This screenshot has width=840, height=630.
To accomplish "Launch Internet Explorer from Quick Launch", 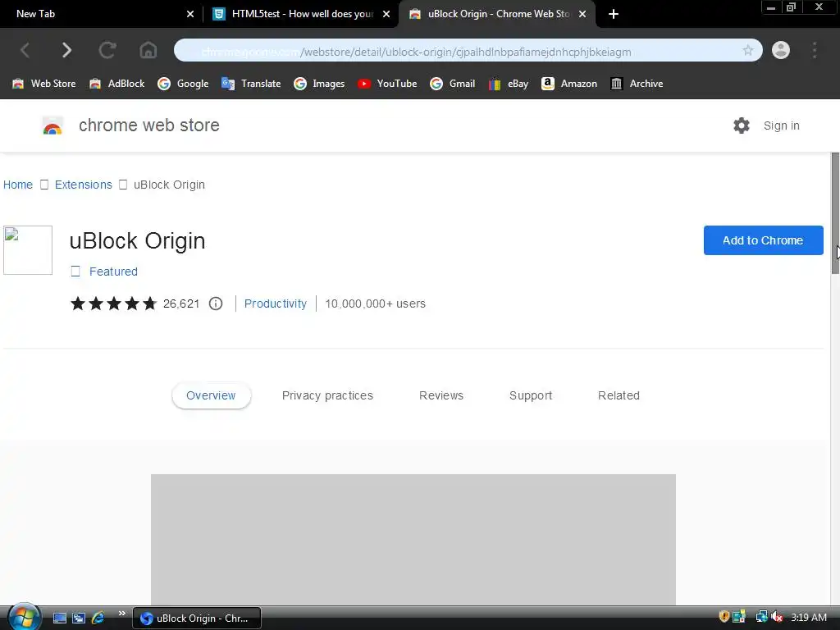I will (x=98, y=619).
